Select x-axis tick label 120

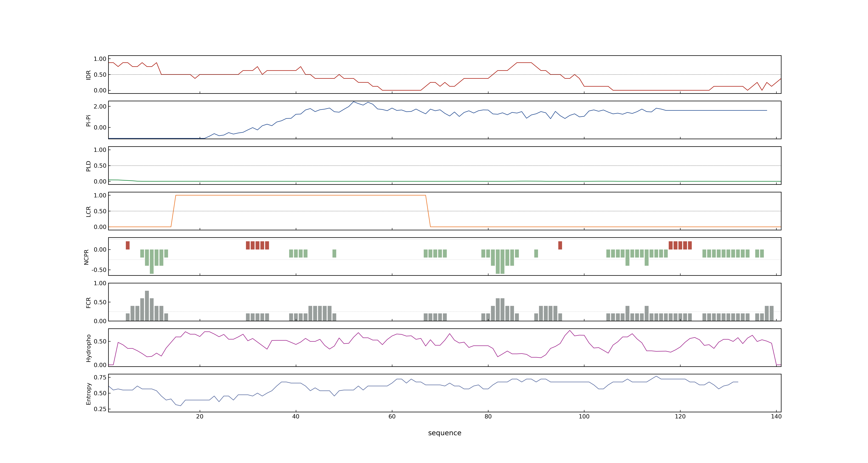click(x=680, y=416)
